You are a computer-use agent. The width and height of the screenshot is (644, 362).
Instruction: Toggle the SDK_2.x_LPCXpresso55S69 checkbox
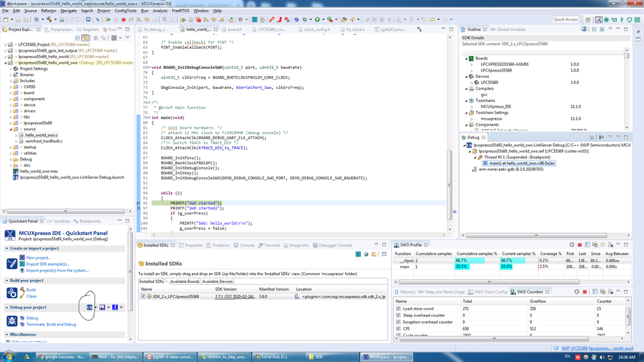(x=143, y=297)
